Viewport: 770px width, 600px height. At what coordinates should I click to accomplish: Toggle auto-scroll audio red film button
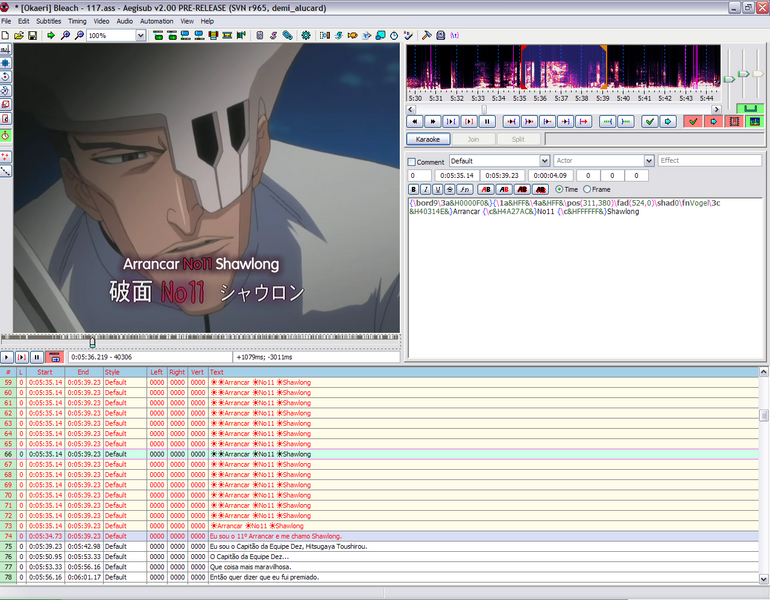tap(734, 121)
